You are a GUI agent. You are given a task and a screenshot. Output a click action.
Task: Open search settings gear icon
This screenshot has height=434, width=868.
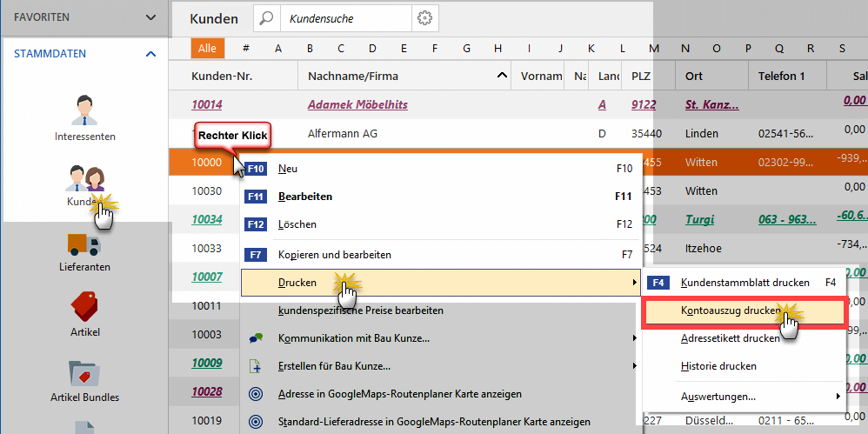424,18
